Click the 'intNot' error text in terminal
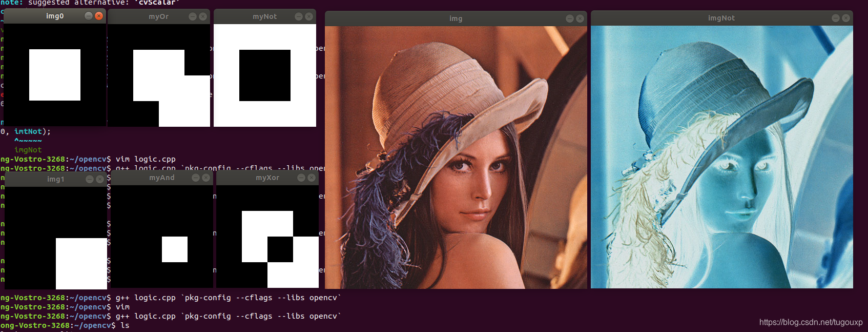868x332 pixels. [28, 131]
